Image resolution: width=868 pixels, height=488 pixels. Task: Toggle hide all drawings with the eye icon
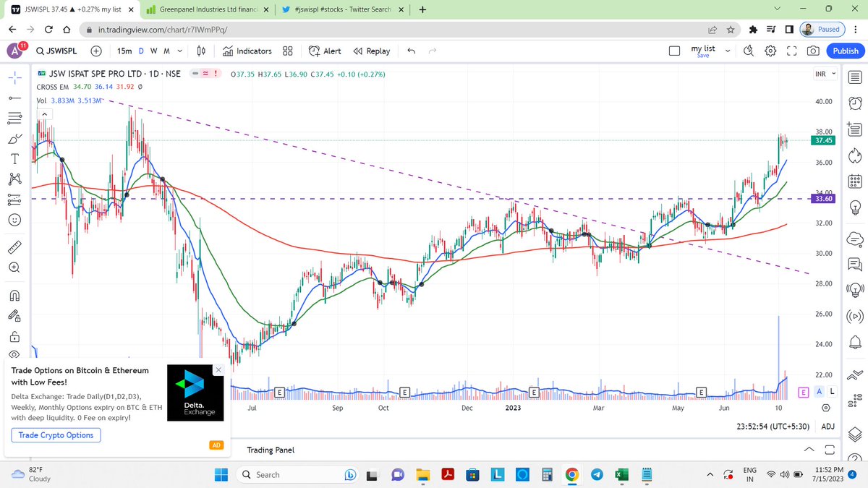click(14, 355)
